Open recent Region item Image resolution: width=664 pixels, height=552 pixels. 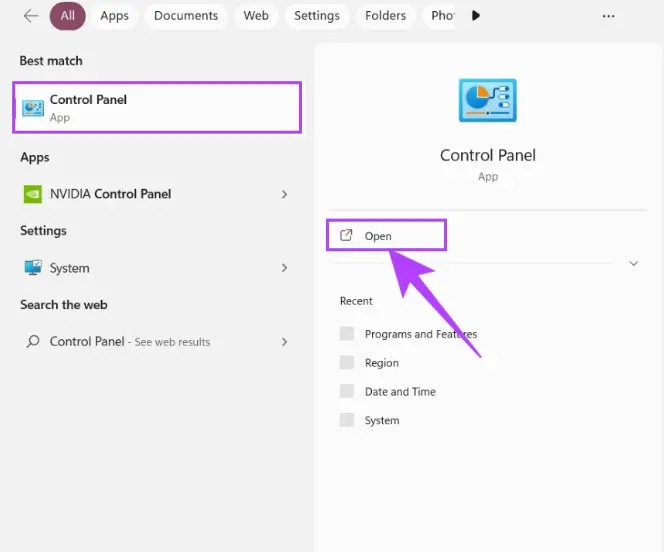(x=382, y=363)
